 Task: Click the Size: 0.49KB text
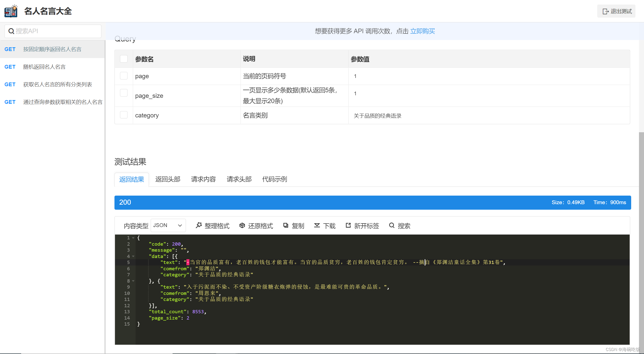[568, 202]
